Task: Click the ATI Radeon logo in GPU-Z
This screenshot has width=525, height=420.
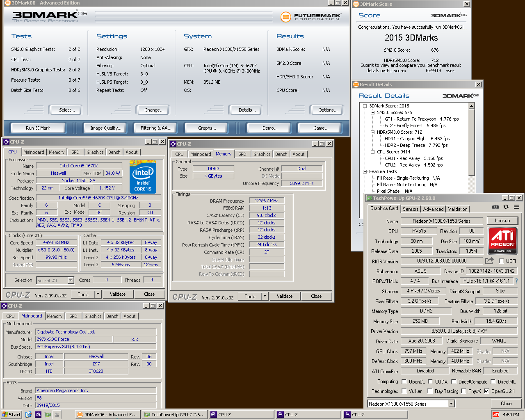Action: pyautogui.click(x=502, y=240)
